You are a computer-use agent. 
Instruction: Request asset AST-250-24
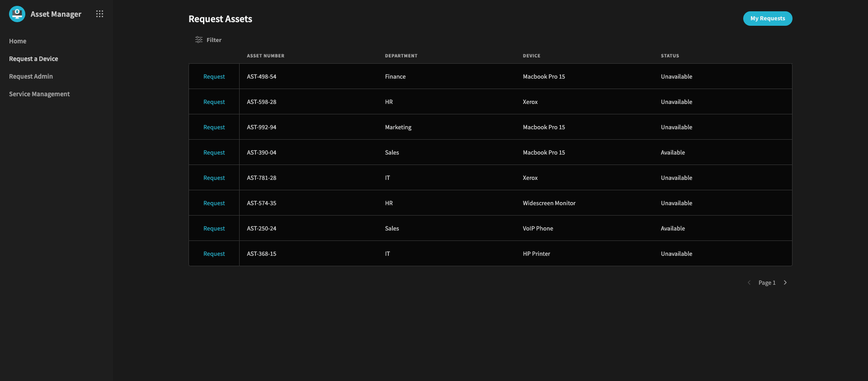coord(214,228)
